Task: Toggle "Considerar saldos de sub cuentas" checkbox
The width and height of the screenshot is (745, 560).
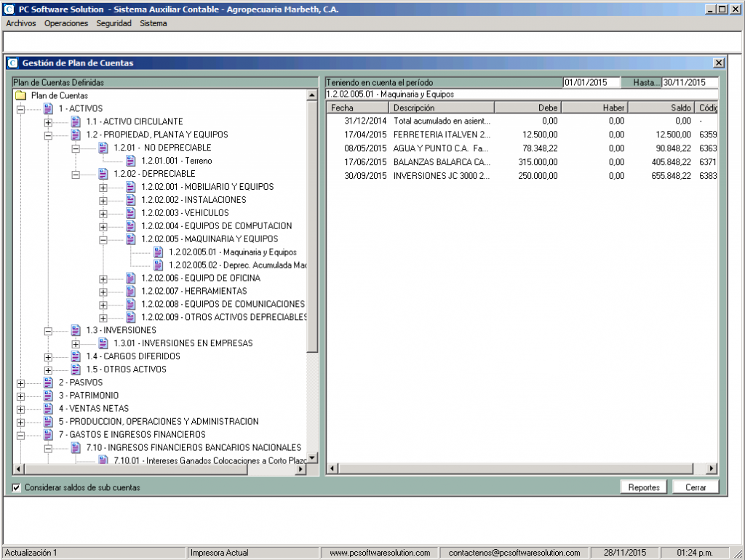Action: (16, 487)
